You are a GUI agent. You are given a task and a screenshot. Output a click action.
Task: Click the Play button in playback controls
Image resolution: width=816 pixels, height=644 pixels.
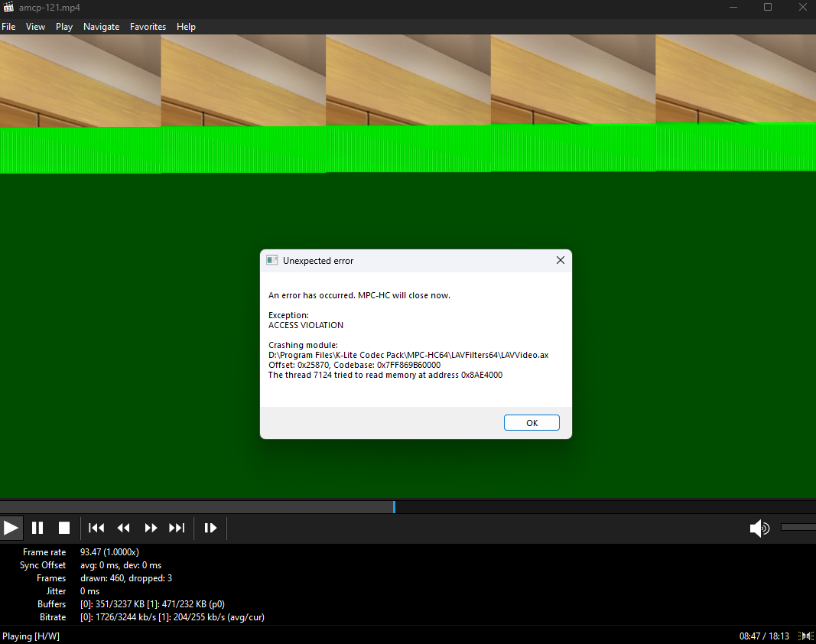11,528
